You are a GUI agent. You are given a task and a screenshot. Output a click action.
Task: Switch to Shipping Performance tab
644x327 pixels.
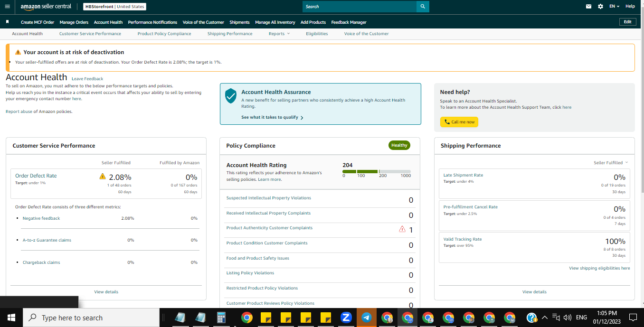[230, 34]
